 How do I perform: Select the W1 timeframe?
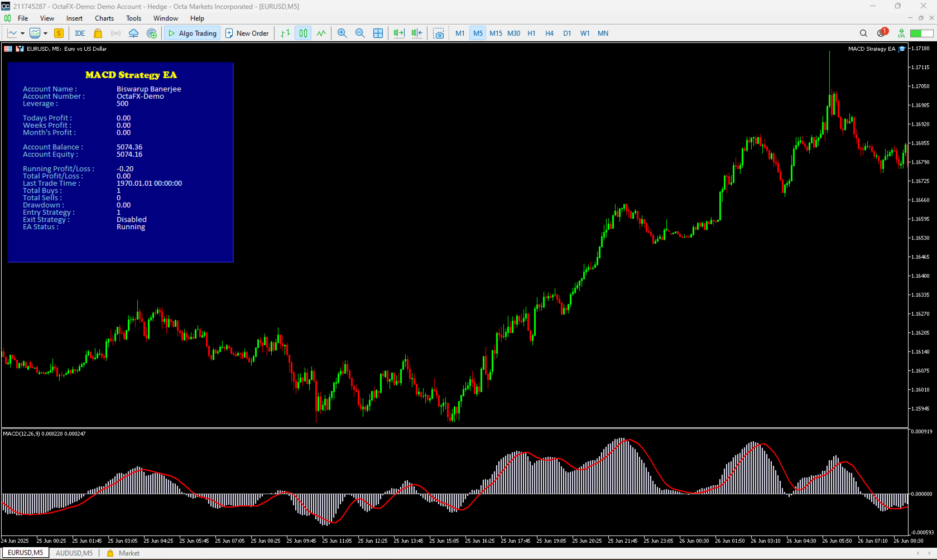click(x=585, y=33)
